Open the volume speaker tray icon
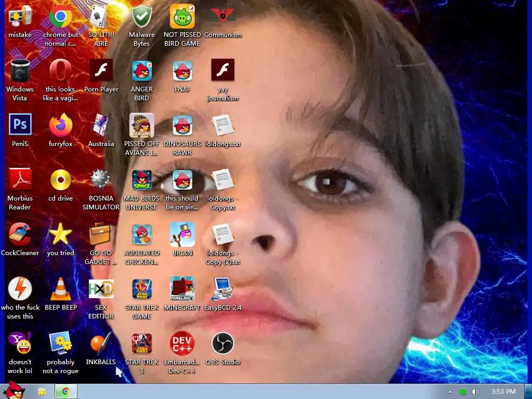The image size is (532, 399). [x=475, y=392]
